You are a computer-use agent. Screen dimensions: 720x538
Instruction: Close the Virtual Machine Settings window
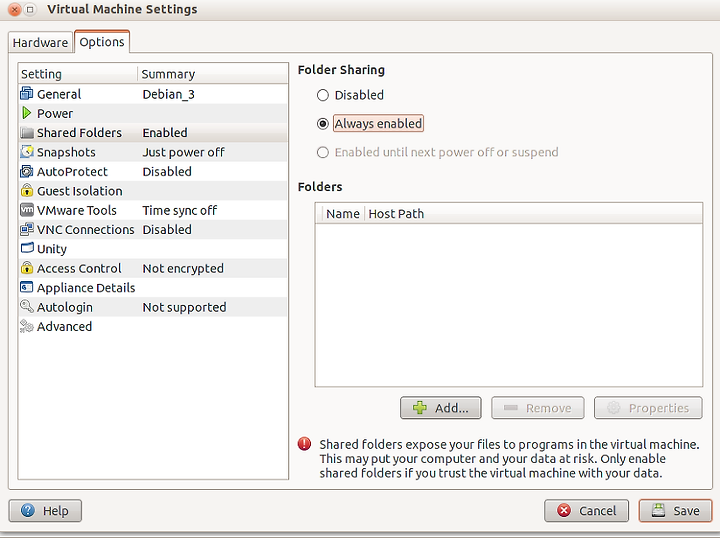tap(14, 9)
